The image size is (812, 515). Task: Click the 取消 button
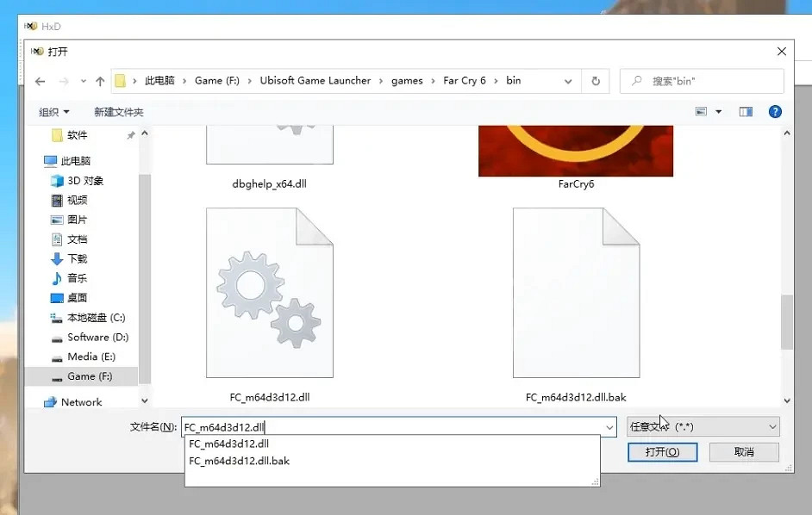coord(744,452)
